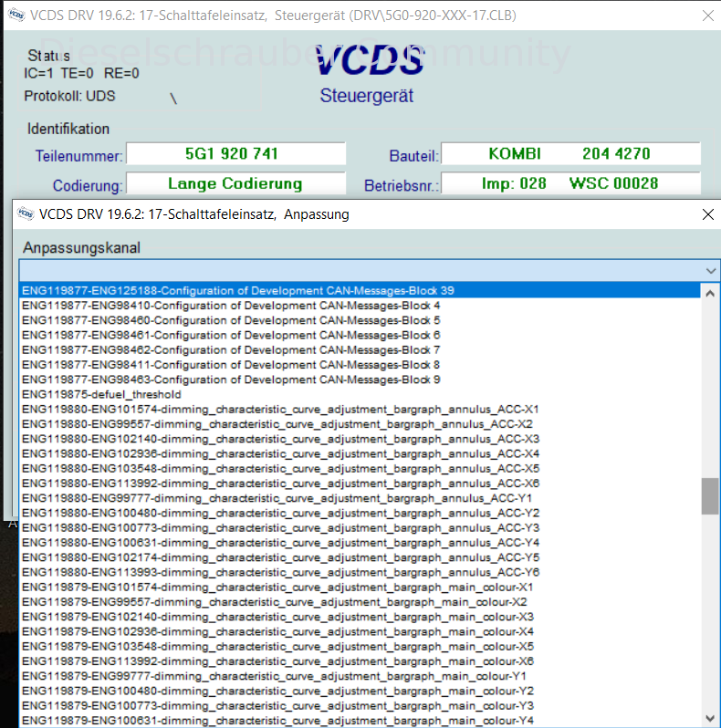Pick bargraph_main_colour-X6 channel
This screenshot has width=721, height=728.
click(x=360, y=661)
